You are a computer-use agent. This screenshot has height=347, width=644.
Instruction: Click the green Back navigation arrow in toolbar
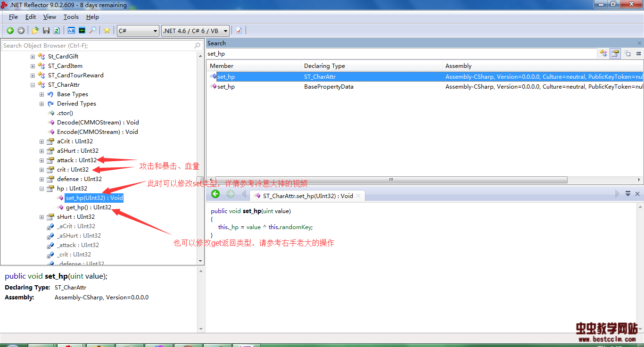pyautogui.click(x=10, y=31)
